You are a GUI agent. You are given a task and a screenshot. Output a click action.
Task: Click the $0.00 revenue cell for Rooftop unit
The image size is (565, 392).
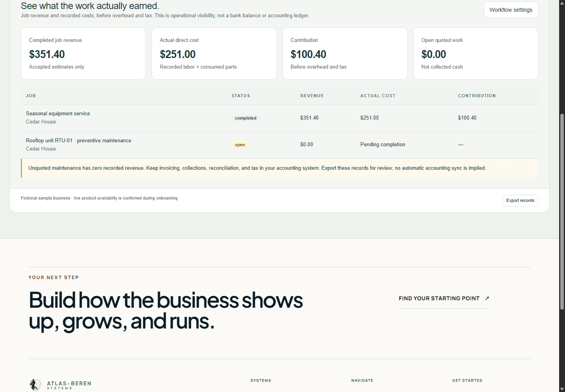306,144
